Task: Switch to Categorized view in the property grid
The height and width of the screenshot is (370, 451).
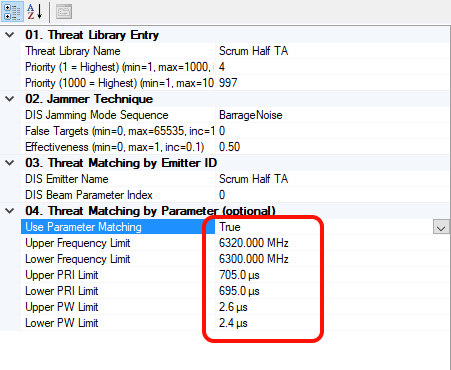Action: [x=12, y=11]
